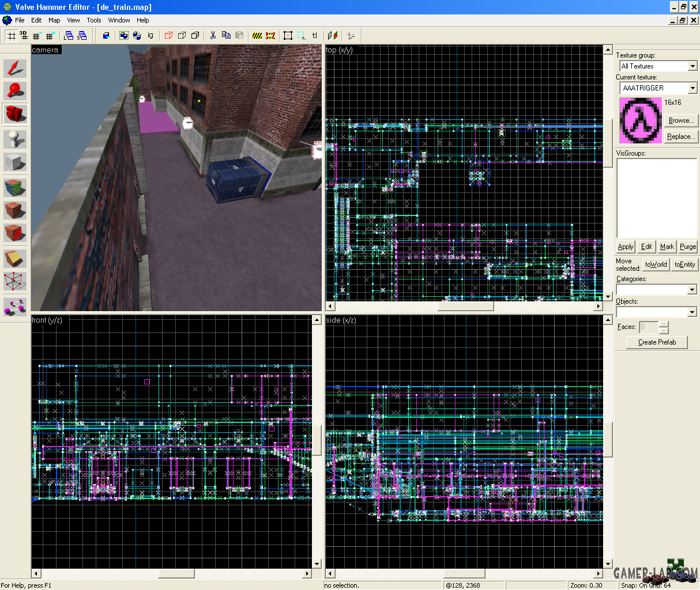This screenshot has width=700, height=590.
Task: Click the AAATRIGGER texture preview thumbnail
Action: coord(641,120)
